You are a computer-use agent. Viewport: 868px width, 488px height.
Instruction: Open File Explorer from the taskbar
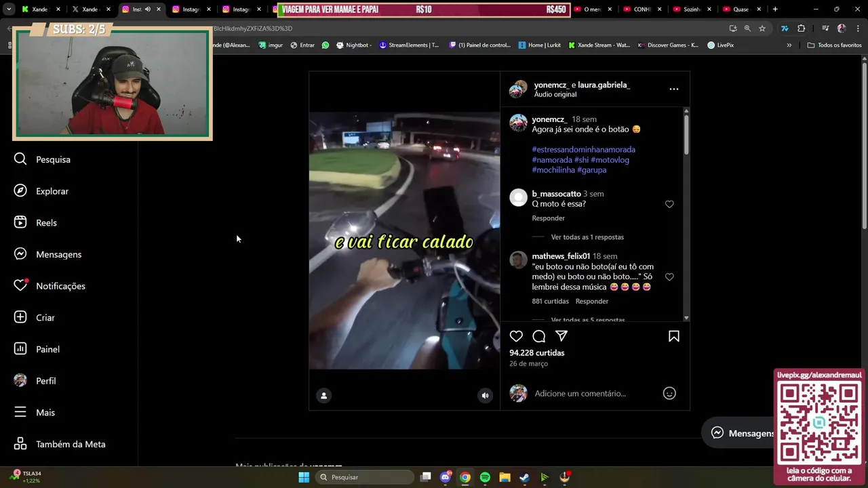pos(505,477)
